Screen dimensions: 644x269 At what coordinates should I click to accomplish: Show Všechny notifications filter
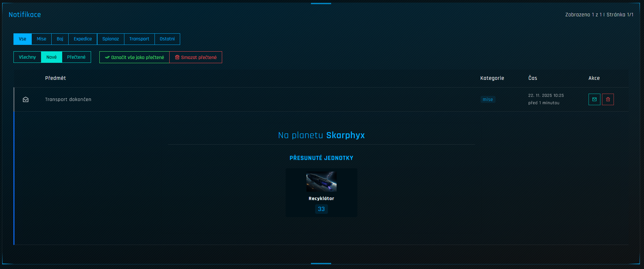click(x=27, y=57)
